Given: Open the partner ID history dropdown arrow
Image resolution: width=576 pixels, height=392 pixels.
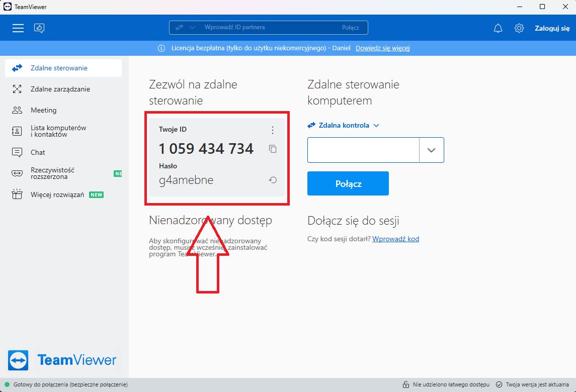Looking at the screenshot, I should pyautogui.click(x=431, y=150).
